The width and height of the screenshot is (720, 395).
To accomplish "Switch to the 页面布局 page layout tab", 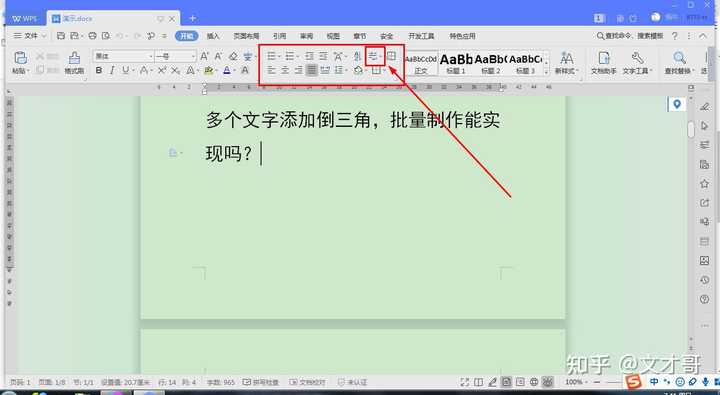I will tap(246, 36).
